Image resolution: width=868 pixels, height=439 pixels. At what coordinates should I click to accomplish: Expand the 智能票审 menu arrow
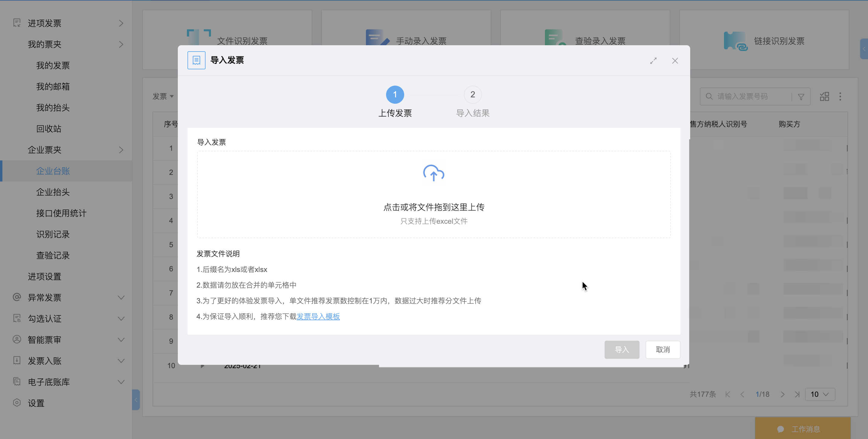tap(121, 340)
